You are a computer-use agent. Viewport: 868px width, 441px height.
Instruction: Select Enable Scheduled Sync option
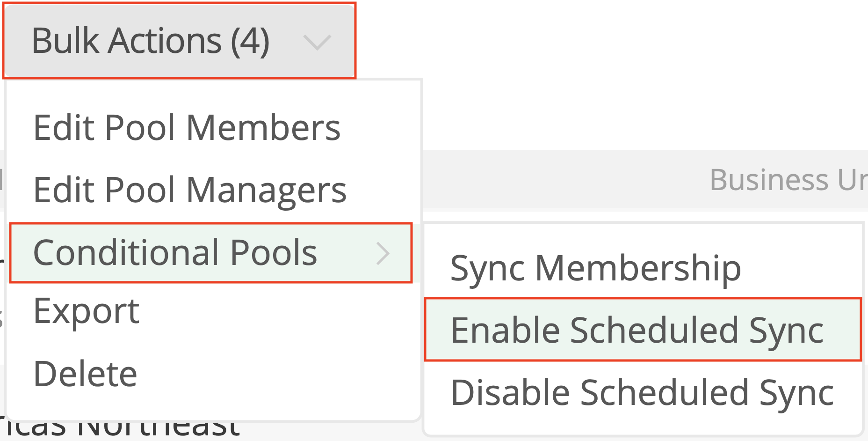tap(637, 330)
